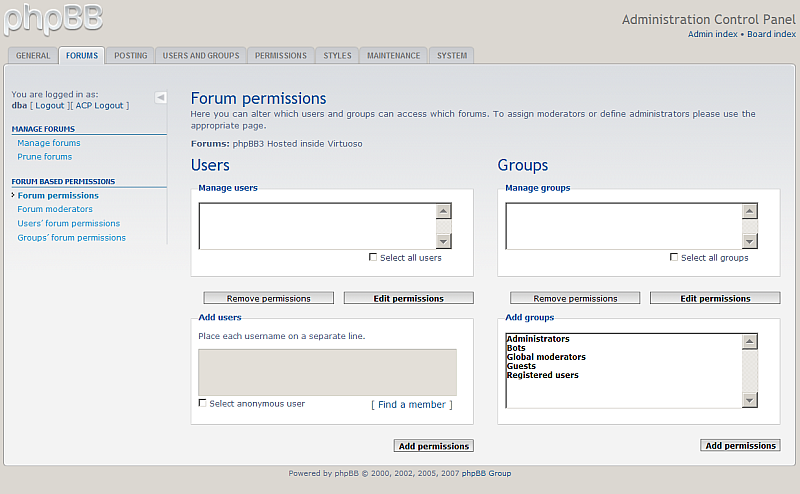Open Forum moderators in sidebar
800x494 pixels.
tap(55, 209)
